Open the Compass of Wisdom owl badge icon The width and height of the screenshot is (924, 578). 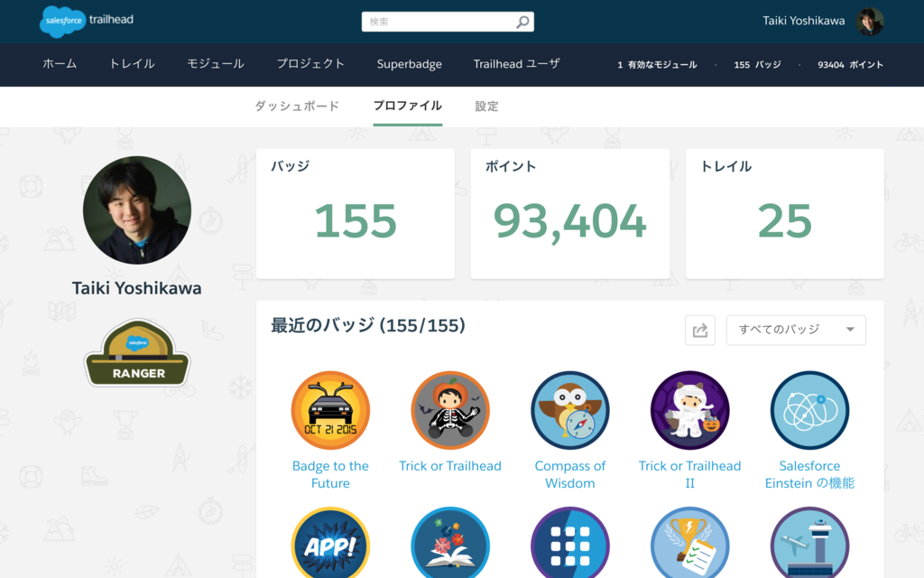point(570,410)
